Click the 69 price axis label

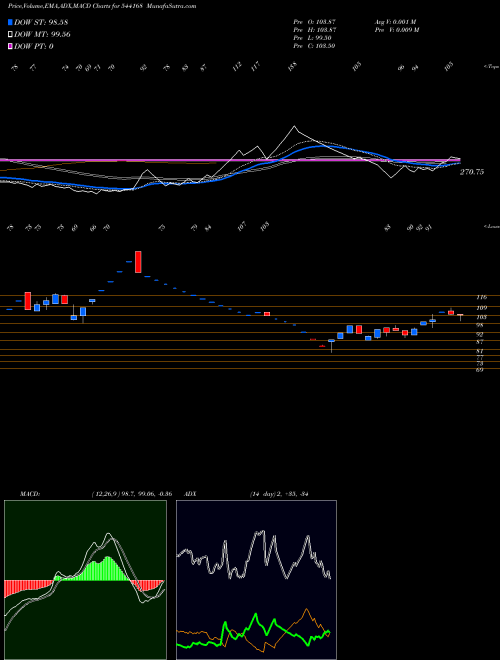pyautogui.click(x=479, y=370)
